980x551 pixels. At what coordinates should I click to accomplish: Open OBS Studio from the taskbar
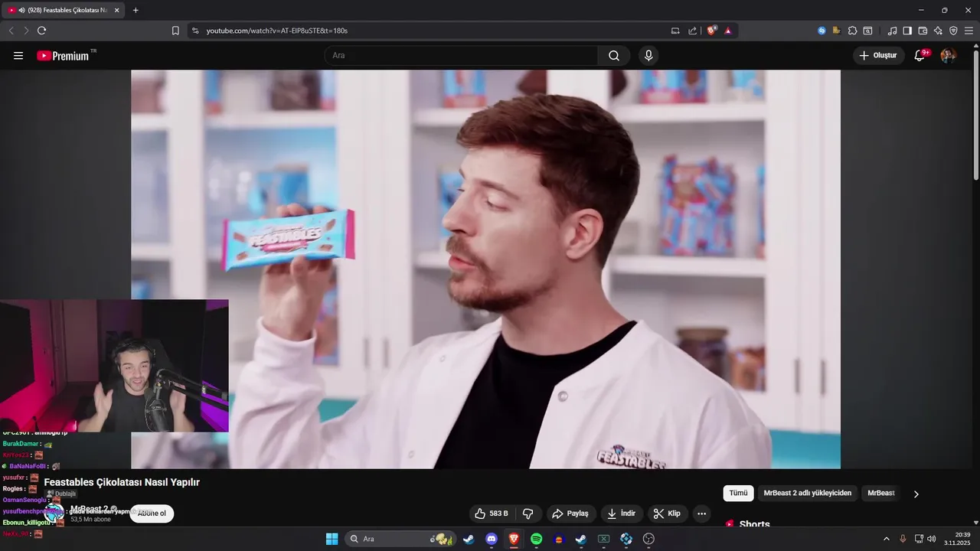coord(649,539)
